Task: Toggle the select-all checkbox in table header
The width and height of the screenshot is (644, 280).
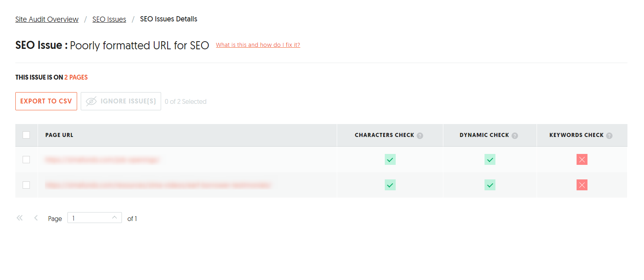Action: tap(26, 135)
